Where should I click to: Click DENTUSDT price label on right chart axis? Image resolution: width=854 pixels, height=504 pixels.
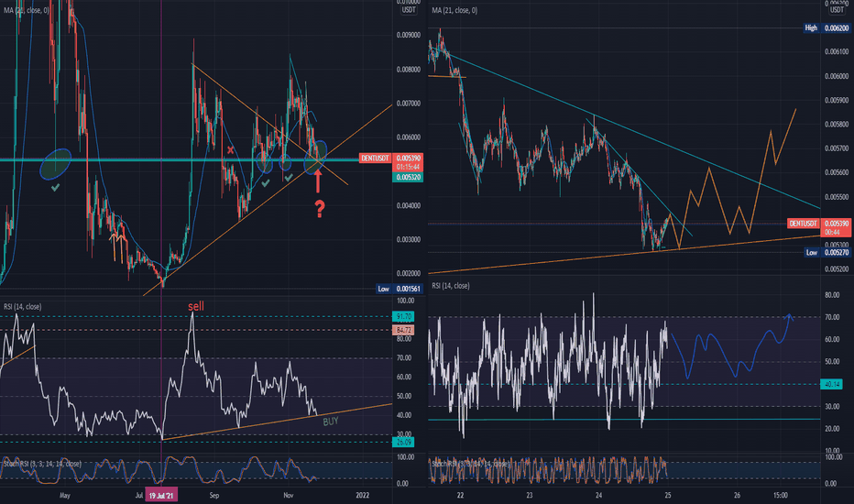(804, 224)
